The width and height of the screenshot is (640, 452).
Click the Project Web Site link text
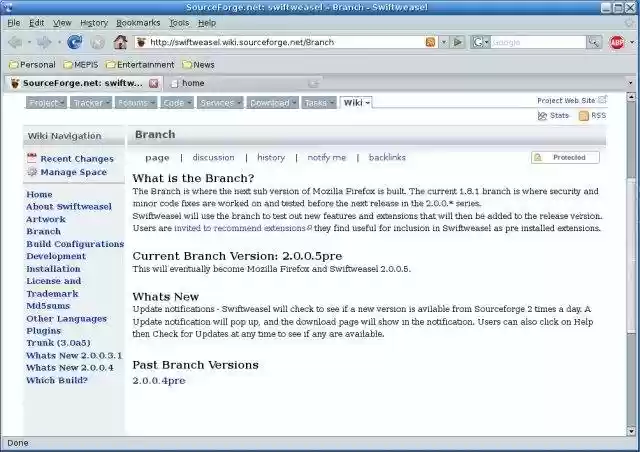coord(566,100)
